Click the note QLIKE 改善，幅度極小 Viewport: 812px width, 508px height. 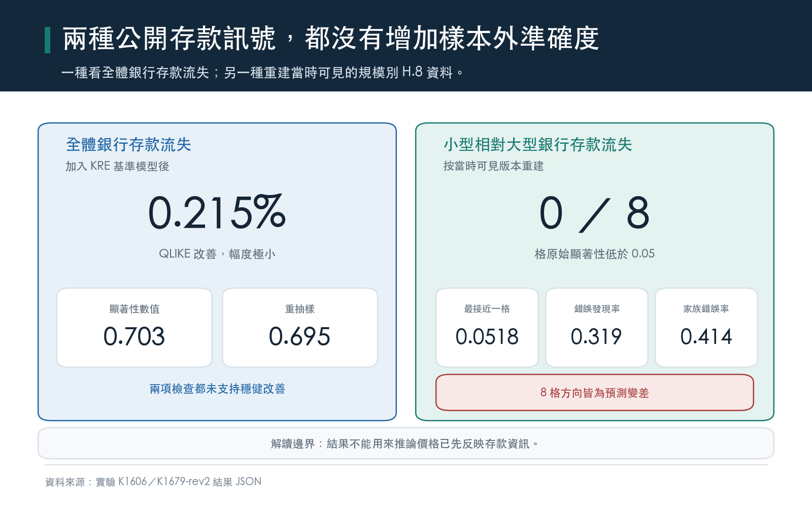coord(217,253)
